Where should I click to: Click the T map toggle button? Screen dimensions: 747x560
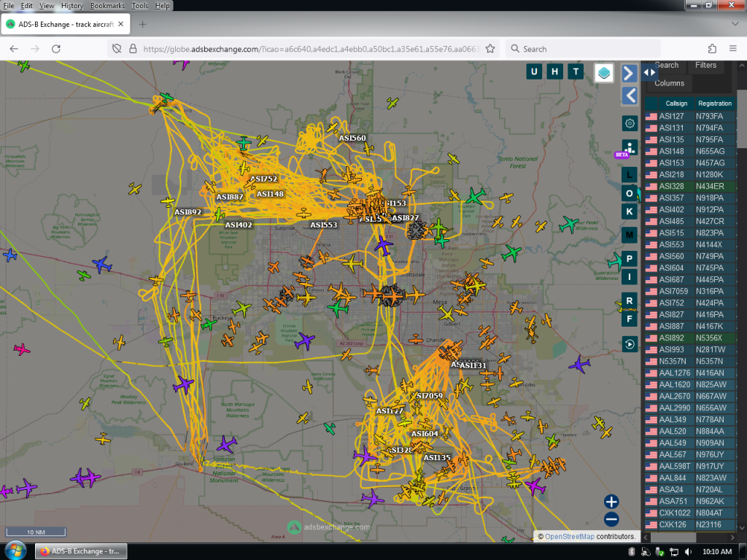point(576,72)
